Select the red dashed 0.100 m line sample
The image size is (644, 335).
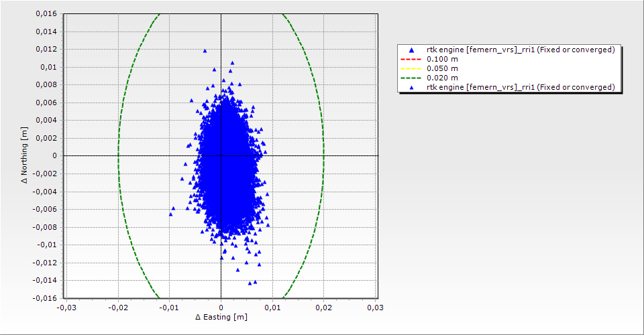pos(412,60)
